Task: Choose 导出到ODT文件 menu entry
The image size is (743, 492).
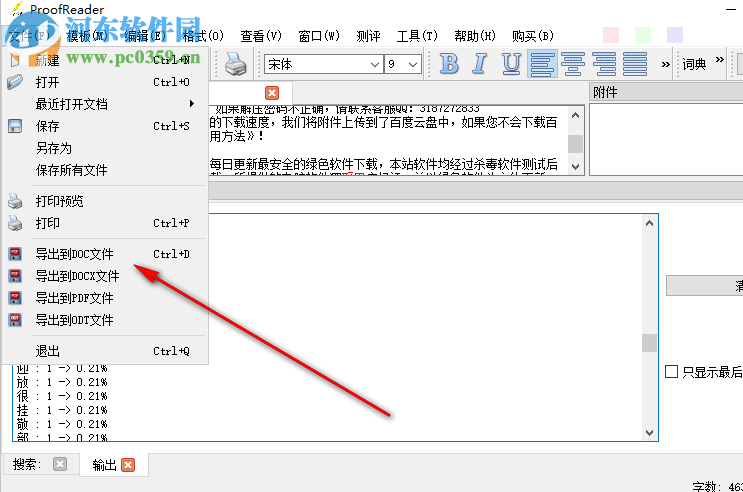Action: click(x=105, y=320)
